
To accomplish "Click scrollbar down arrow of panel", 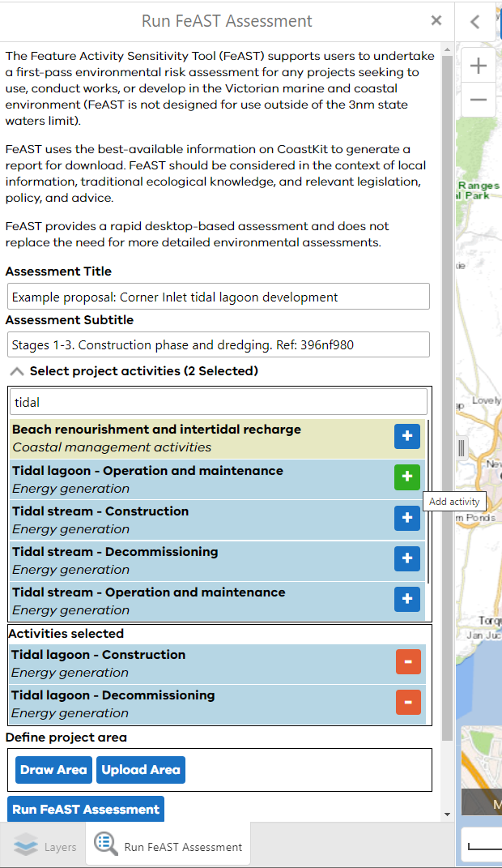I will [x=447, y=815].
